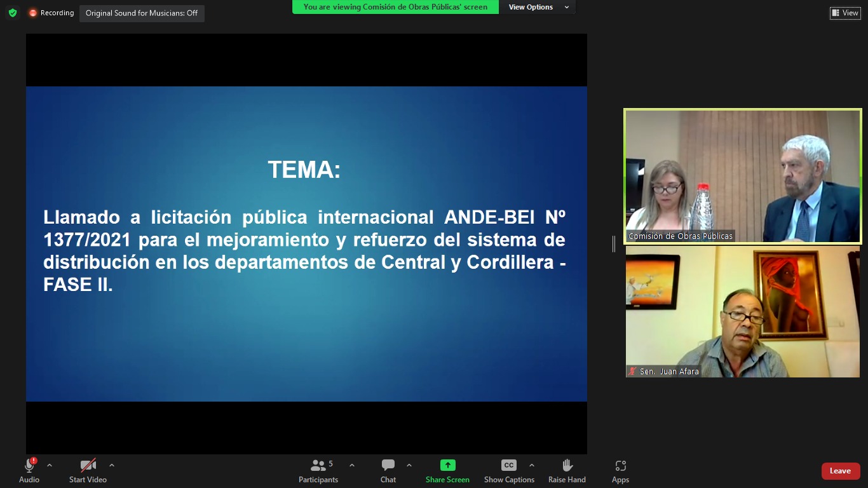The height and width of the screenshot is (488, 868).
Task: Expand captions options chevron next to Show Captions
Action: (x=532, y=465)
